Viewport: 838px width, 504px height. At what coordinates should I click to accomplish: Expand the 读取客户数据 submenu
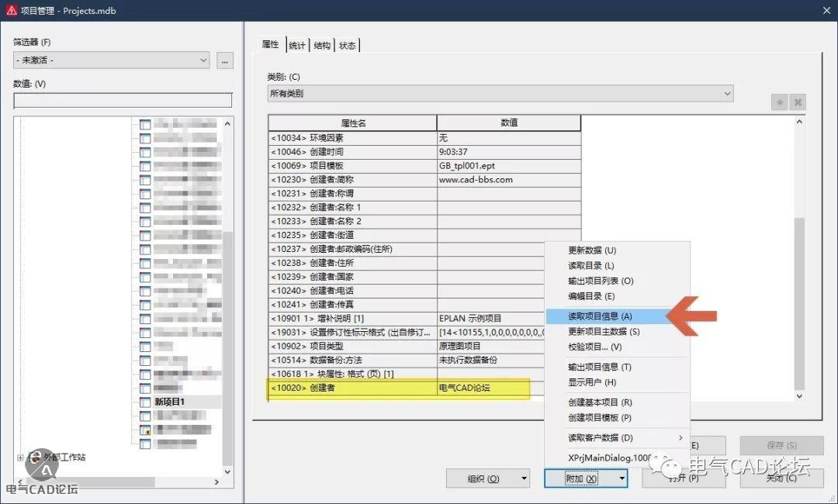680,438
